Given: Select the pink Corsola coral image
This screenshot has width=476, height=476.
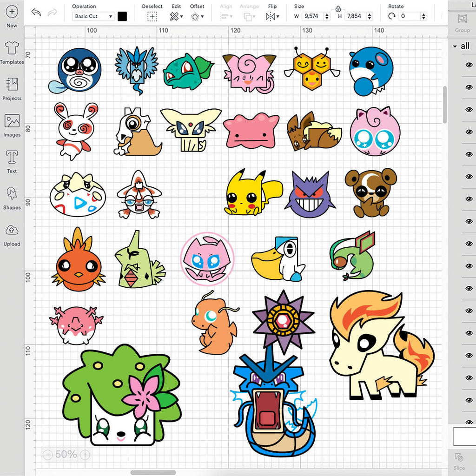Looking at the screenshot, I should coord(76,326).
